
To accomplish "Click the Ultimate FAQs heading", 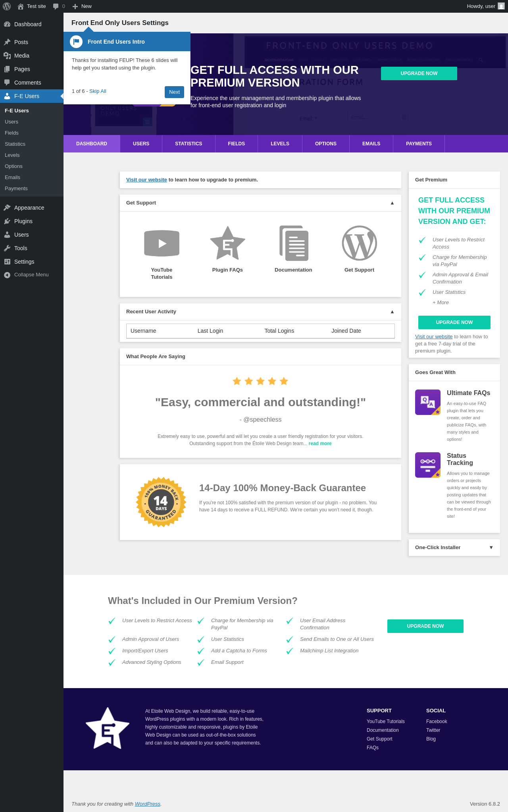I will point(468,393).
